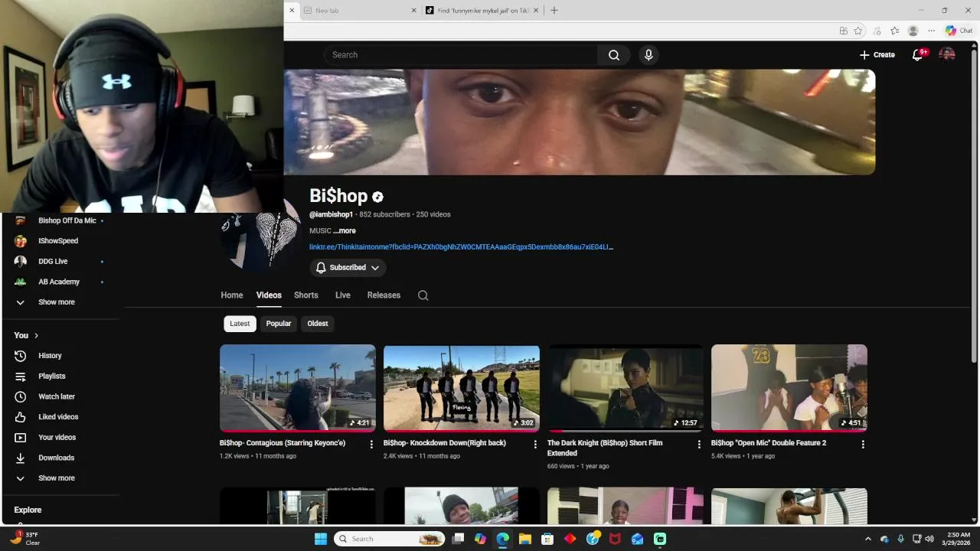The image size is (980, 551).
Task: Play the Contagious (Starring Keyonc'e) video thumbnail
Action: (298, 388)
